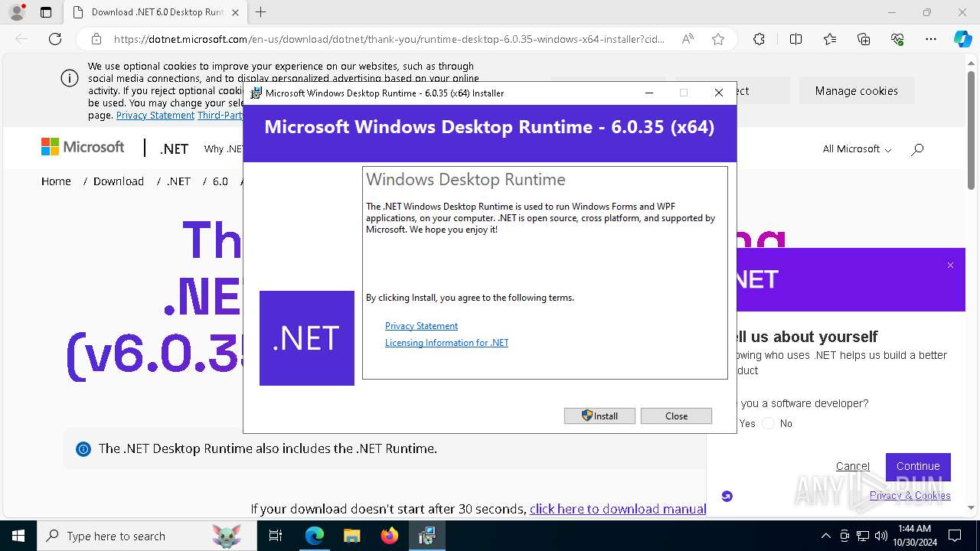
Task: Open the Copilot sidebar
Action: [962, 39]
